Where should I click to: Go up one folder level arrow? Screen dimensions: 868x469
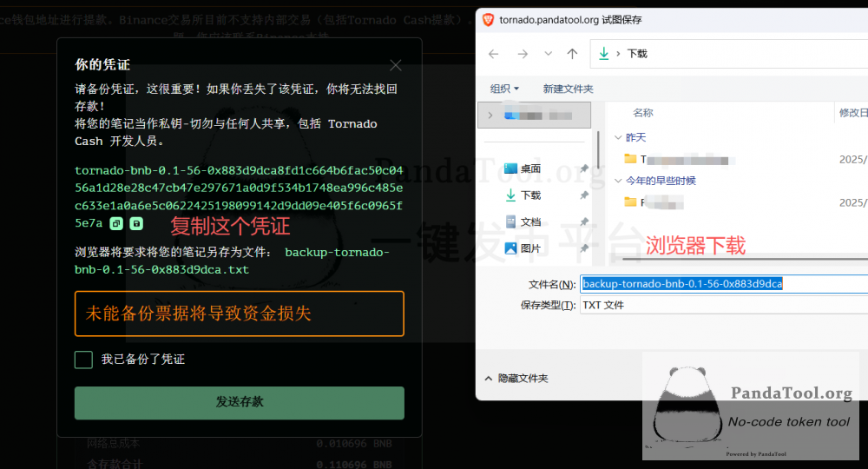tap(572, 54)
